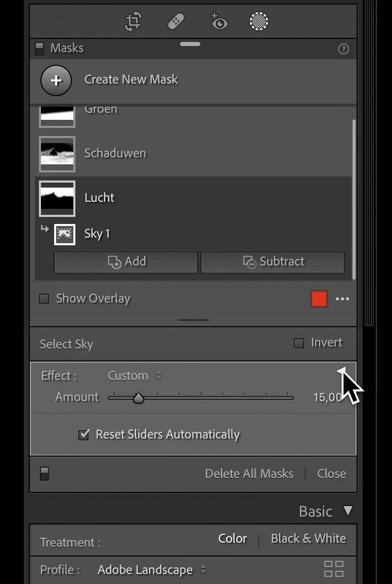392x584 pixels.
Task: Click the Subtract button for the mask
Action: [273, 262]
